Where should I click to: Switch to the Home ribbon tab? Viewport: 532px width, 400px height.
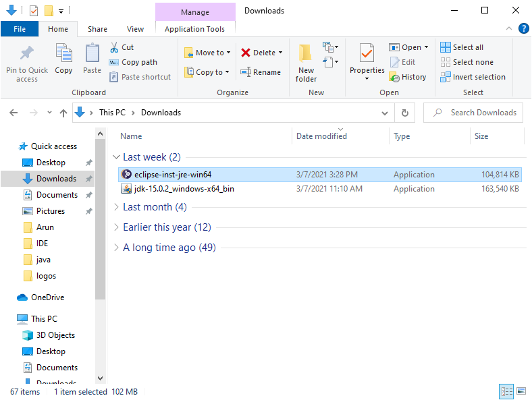pyautogui.click(x=58, y=29)
